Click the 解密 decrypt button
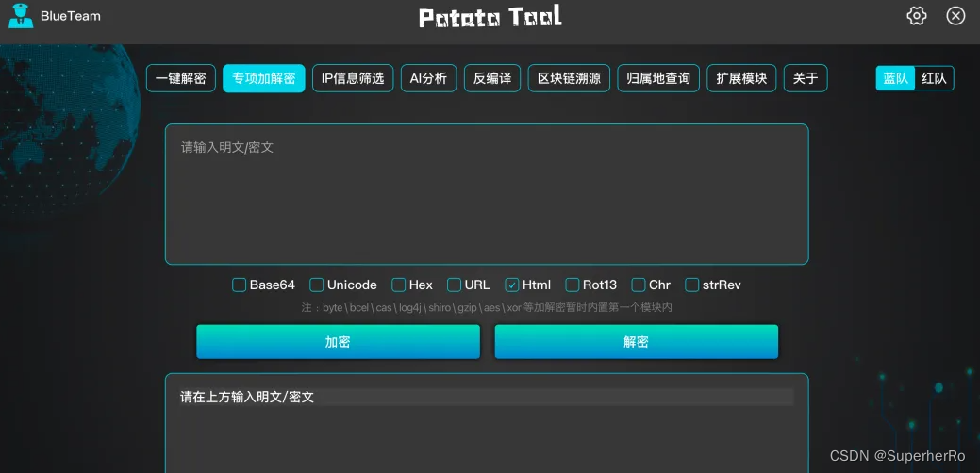Image resolution: width=980 pixels, height=473 pixels. pyautogui.click(x=637, y=342)
